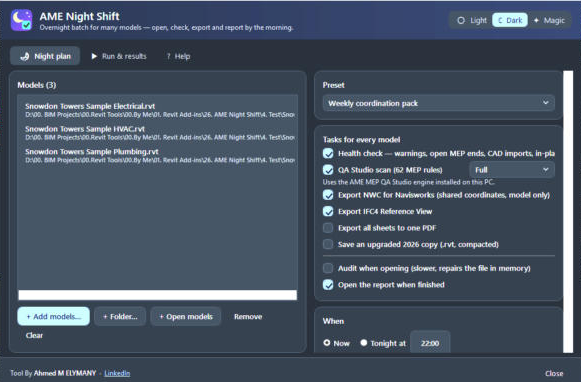
Task: Click the sun icon beside Light
Action: tap(461, 20)
